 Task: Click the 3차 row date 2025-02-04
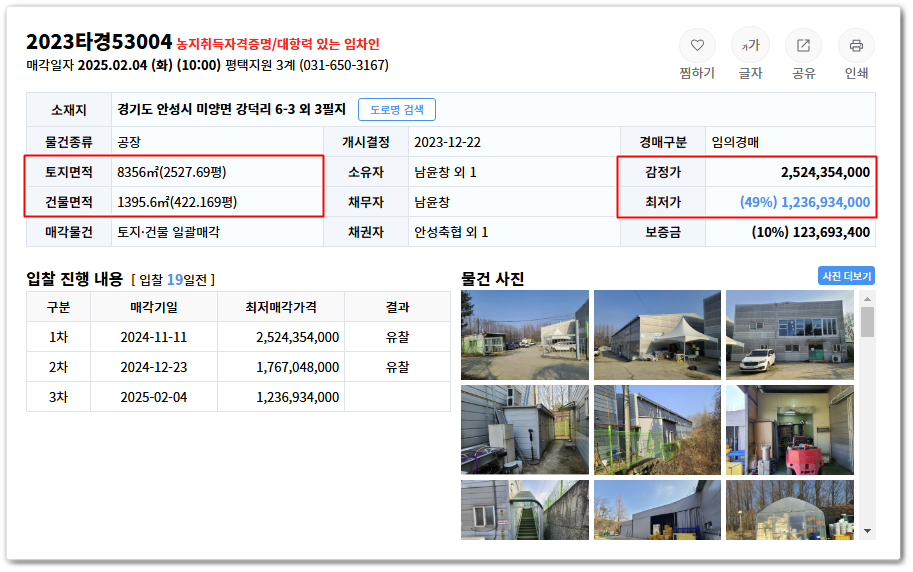click(154, 397)
